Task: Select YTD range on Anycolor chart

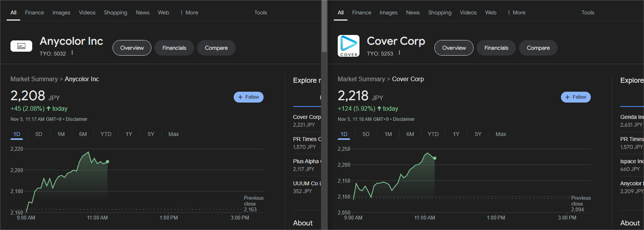Action: click(x=106, y=134)
